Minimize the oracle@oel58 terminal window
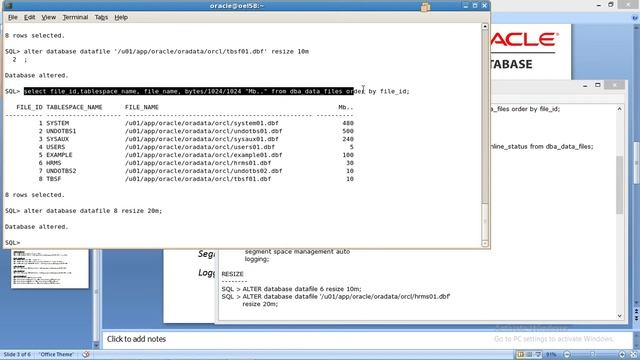The image size is (640, 360). (466, 6)
